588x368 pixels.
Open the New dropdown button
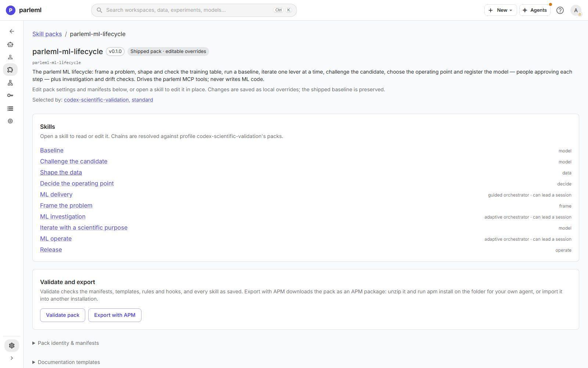[500, 10]
